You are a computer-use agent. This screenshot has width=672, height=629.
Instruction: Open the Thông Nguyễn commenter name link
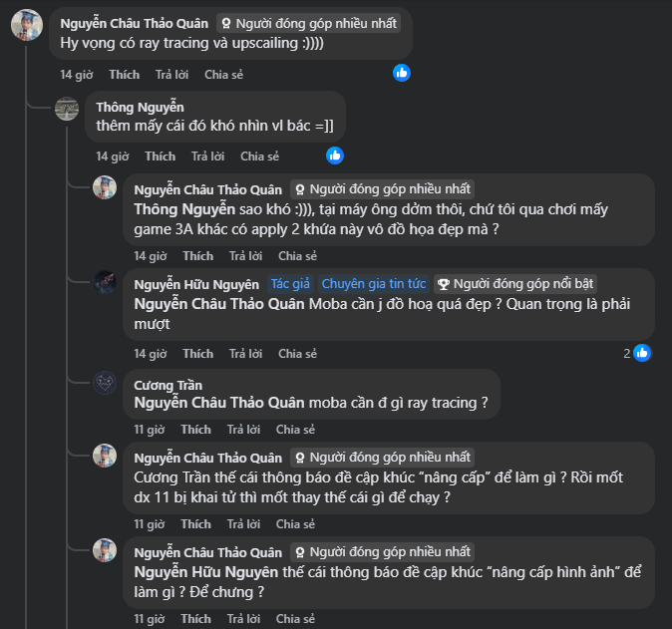[140, 108]
